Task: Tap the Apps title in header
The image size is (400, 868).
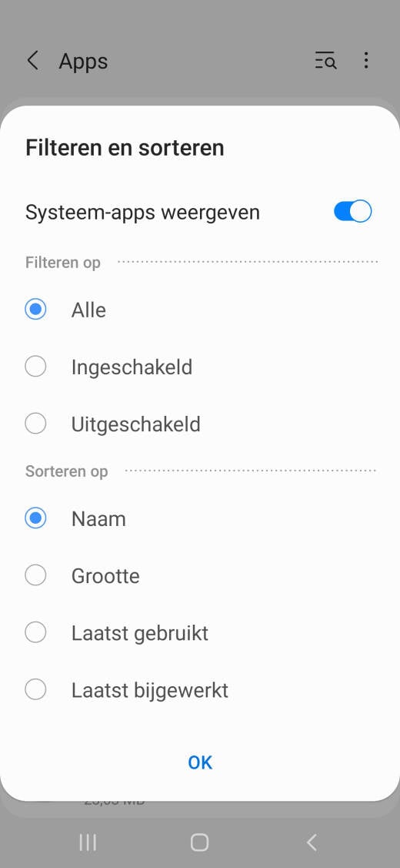Action: (x=83, y=61)
